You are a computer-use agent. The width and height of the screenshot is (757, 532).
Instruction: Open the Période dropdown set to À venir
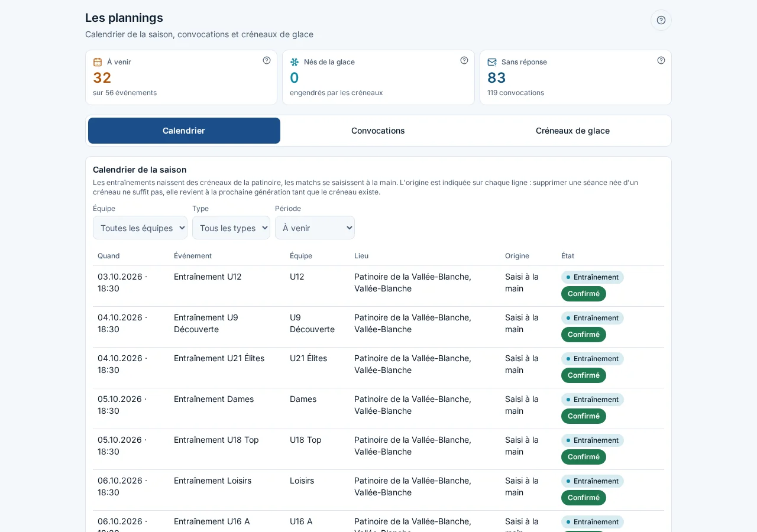(x=315, y=228)
